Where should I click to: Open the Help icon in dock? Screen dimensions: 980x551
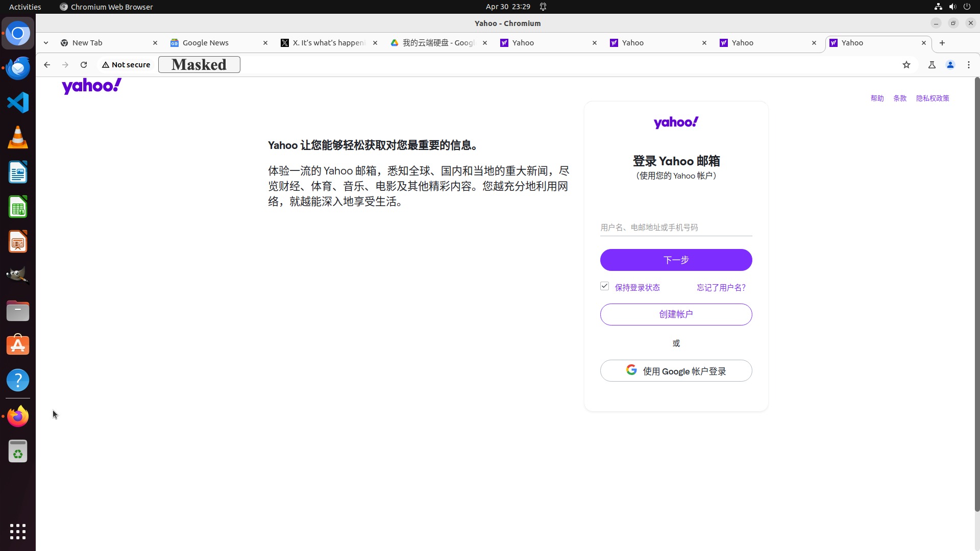(18, 380)
